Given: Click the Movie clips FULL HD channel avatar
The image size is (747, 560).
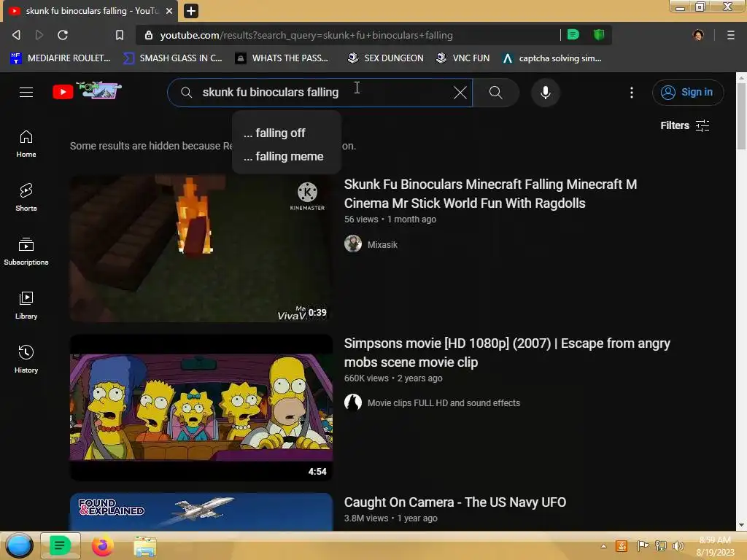Looking at the screenshot, I should (353, 402).
